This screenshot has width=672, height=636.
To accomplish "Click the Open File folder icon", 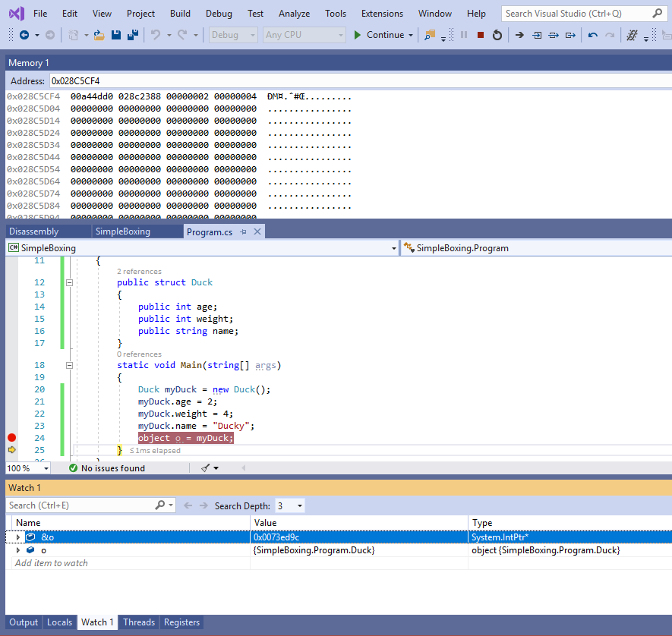I will (99, 35).
